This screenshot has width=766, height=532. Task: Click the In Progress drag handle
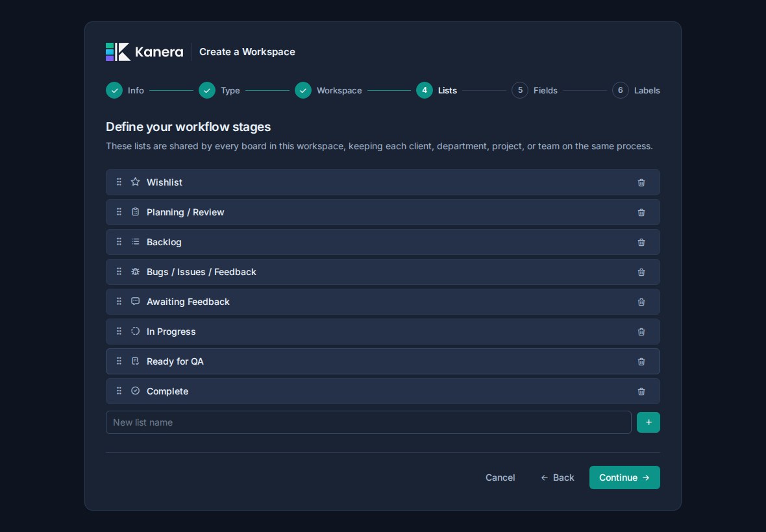(x=119, y=332)
